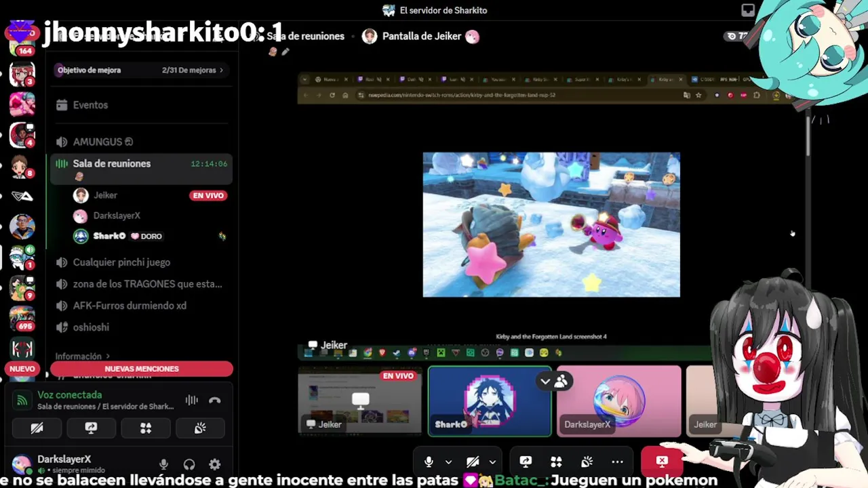Open the red spider logo server icon
Image resolution: width=868 pixels, height=488 pixels.
coord(22,349)
